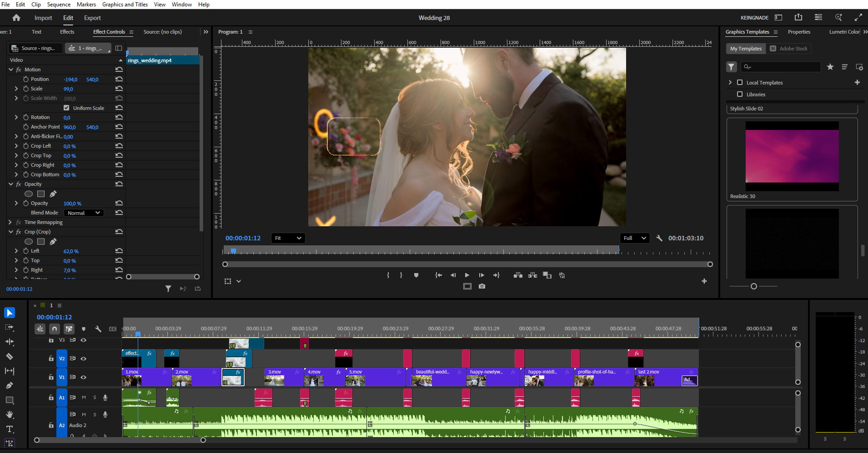Click the Lift button in Program monitor
The height and width of the screenshot is (453, 868).
pyautogui.click(x=518, y=275)
